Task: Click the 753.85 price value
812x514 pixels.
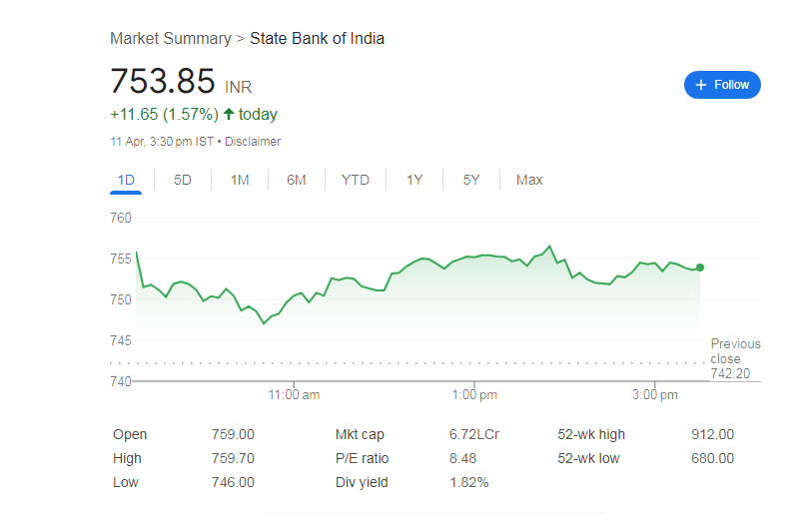Action: point(163,80)
